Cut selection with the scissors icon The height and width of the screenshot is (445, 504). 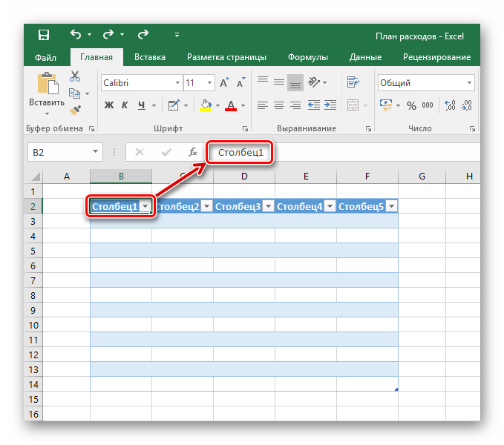pyautogui.click(x=75, y=76)
